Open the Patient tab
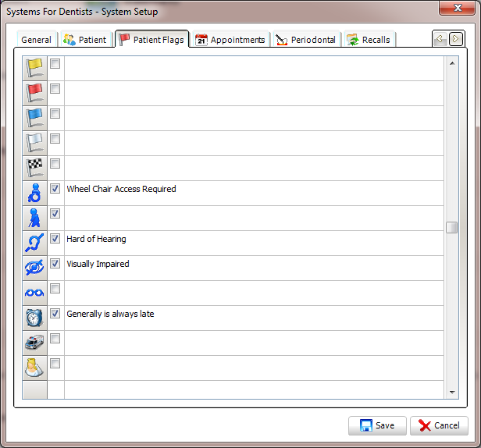 click(85, 40)
